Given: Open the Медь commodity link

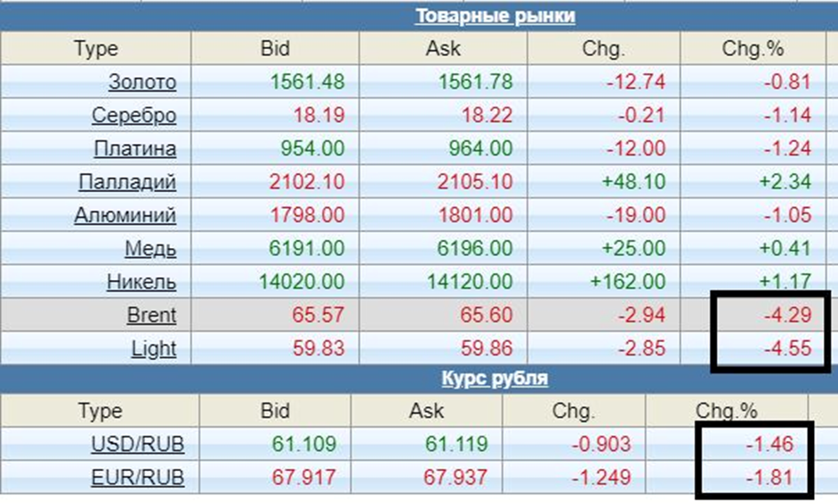Looking at the screenshot, I should [149, 249].
